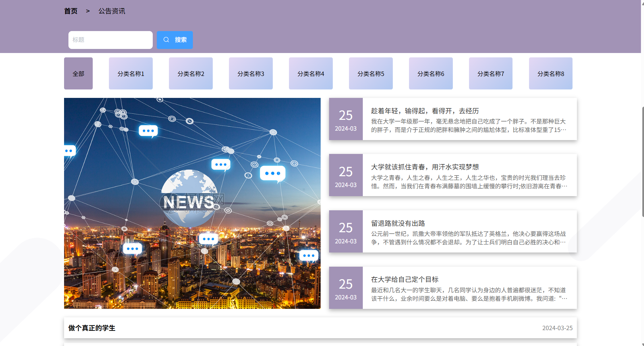Open the NEWS globe banner image
Screen dimensions: 644x346
coord(192,203)
